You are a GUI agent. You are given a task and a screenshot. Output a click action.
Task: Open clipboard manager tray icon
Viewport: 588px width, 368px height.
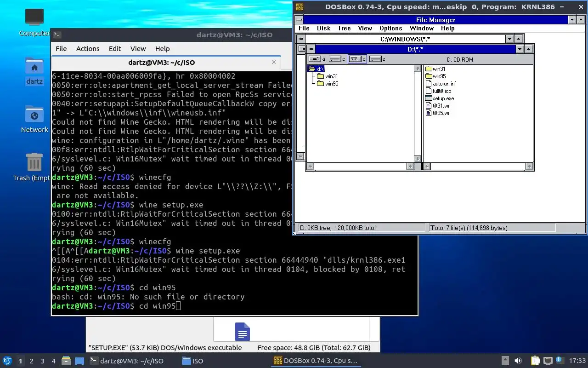[535, 361]
